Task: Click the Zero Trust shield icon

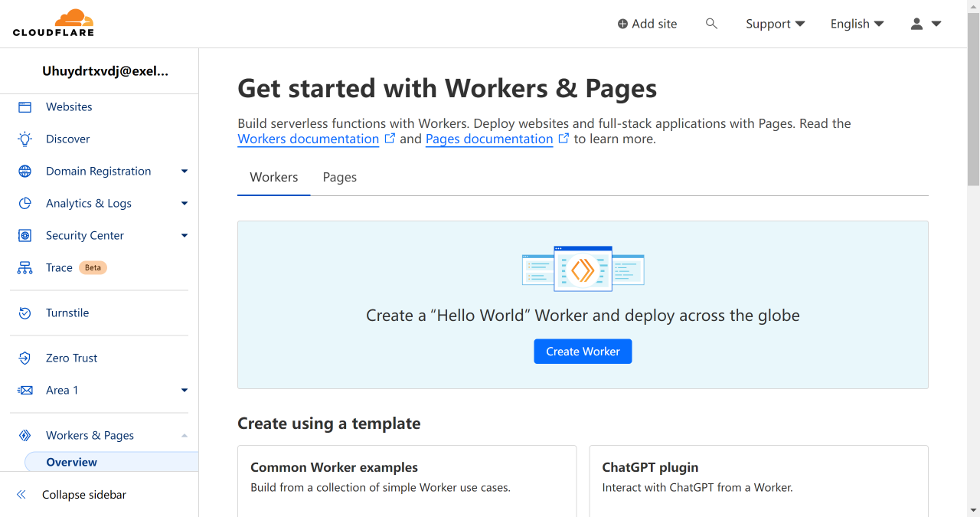Action: coord(25,358)
